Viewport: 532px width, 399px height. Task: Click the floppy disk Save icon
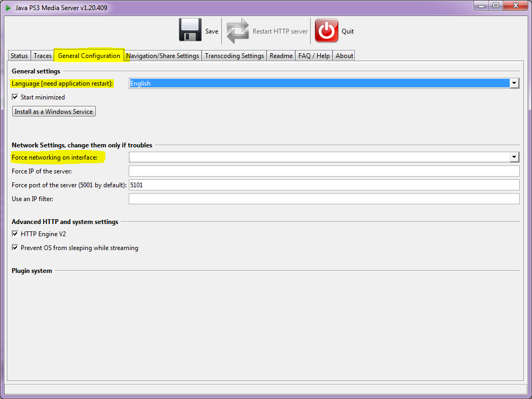(x=190, y=30)
